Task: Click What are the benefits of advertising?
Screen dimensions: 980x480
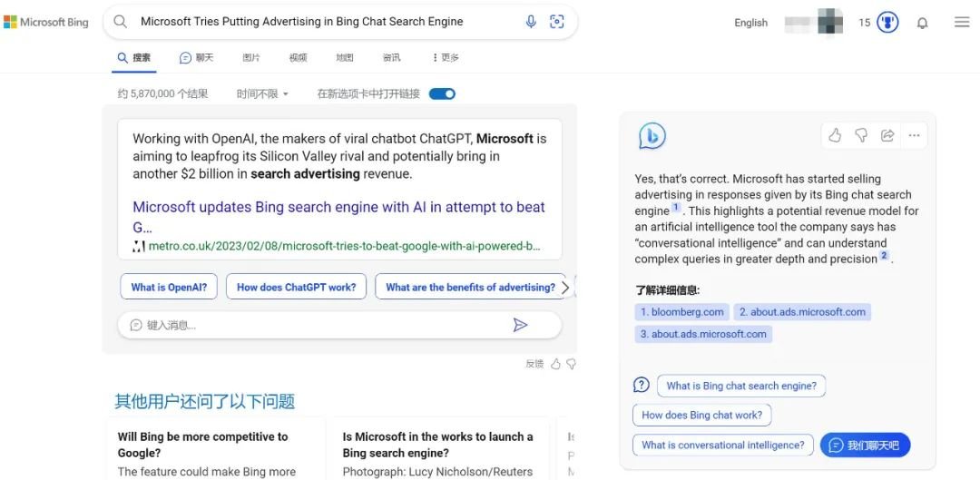Action: [471, 288]
